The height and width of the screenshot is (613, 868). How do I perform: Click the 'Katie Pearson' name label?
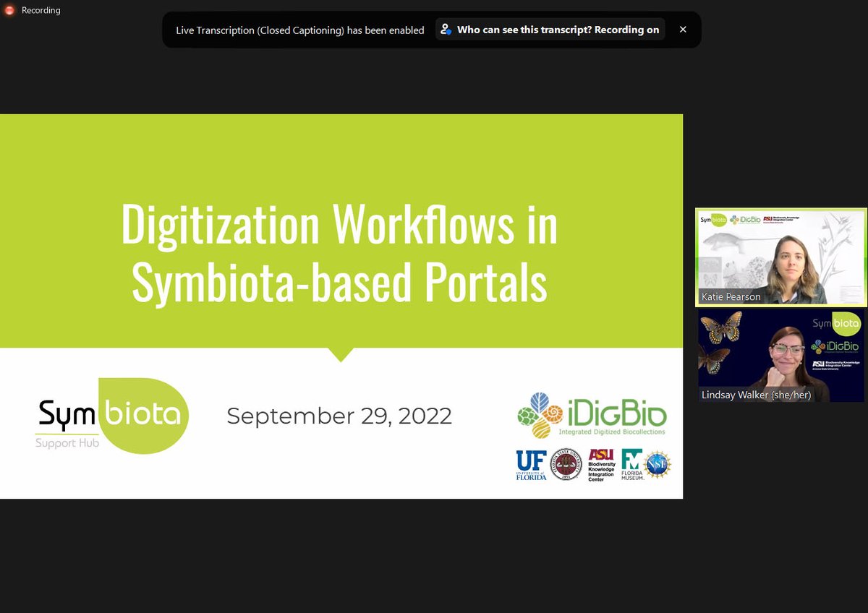pos(731,297)
